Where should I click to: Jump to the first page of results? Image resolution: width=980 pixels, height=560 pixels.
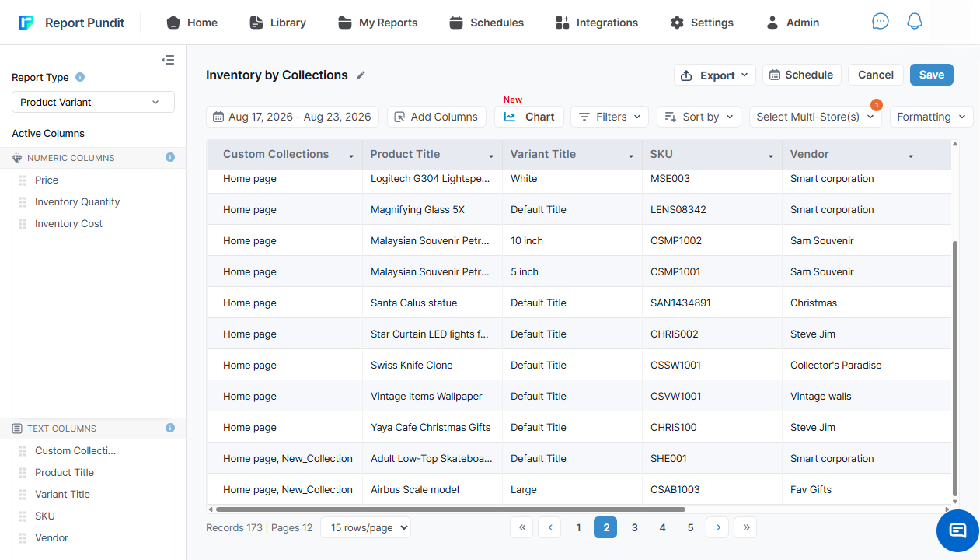click(522, 527)
